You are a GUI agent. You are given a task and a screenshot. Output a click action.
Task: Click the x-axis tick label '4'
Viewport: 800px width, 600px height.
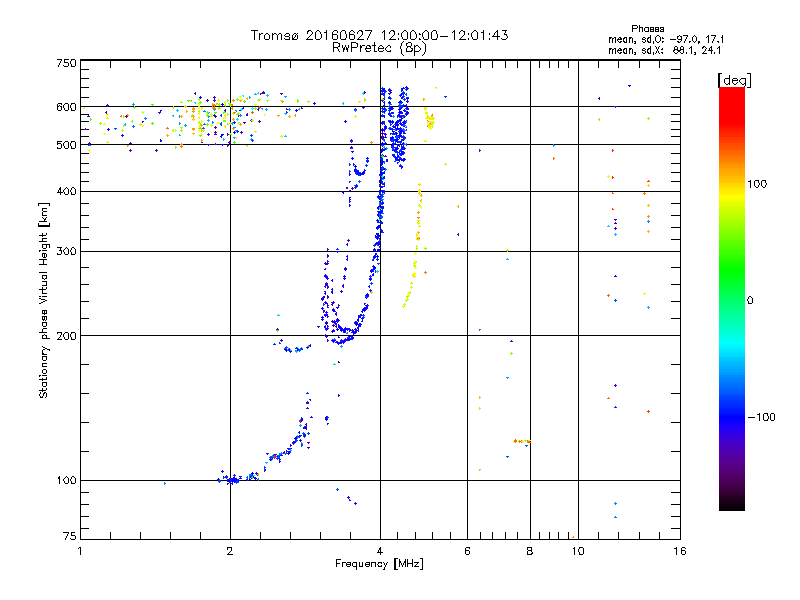click(380, 551)
